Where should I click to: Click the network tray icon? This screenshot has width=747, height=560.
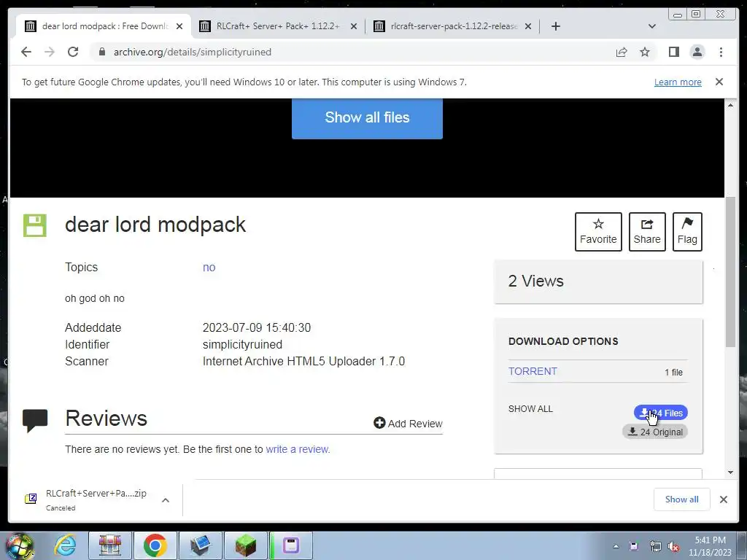(655, 546)
